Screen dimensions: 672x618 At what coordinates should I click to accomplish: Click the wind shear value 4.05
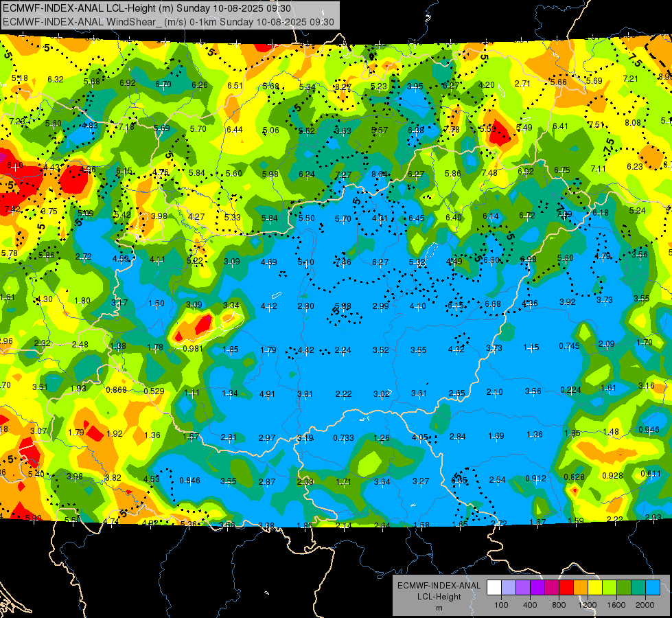(419, 437)
